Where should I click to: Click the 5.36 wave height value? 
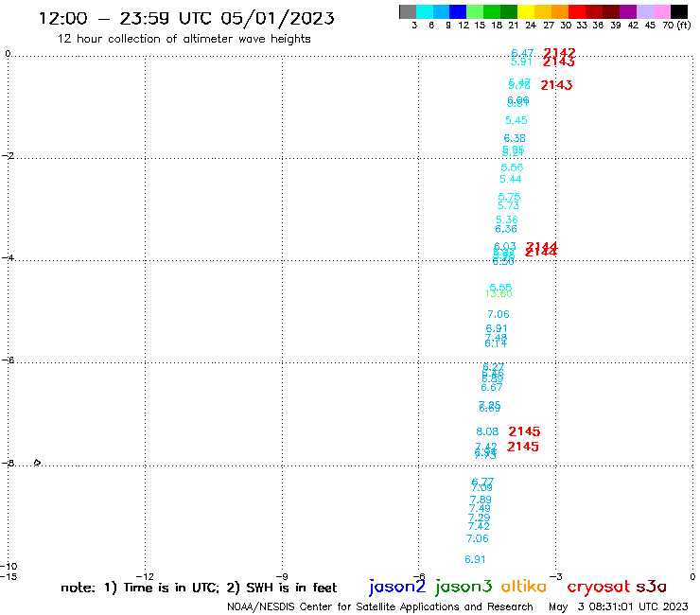[x=507, y=220]
